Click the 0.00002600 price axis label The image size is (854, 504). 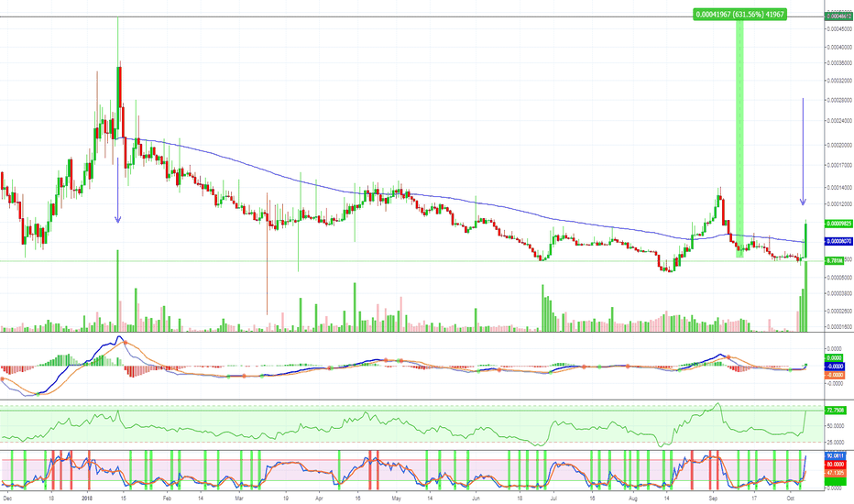838,312
